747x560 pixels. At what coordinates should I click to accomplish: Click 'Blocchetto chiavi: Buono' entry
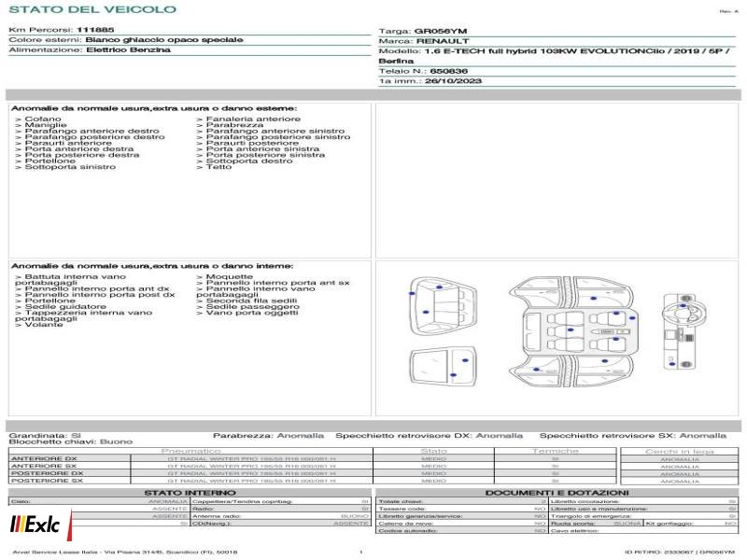point(71,441)
